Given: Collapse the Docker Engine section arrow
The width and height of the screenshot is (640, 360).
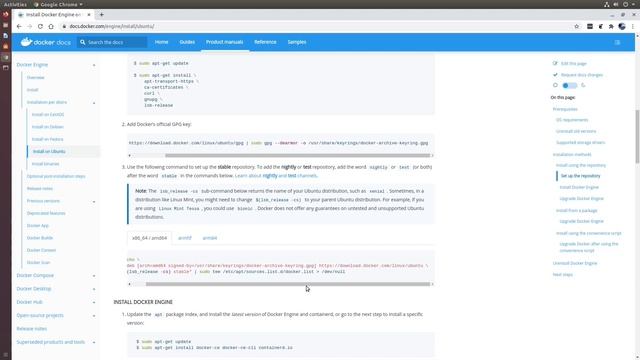Looking at the screenshot, I should click(x=94, y=65).
